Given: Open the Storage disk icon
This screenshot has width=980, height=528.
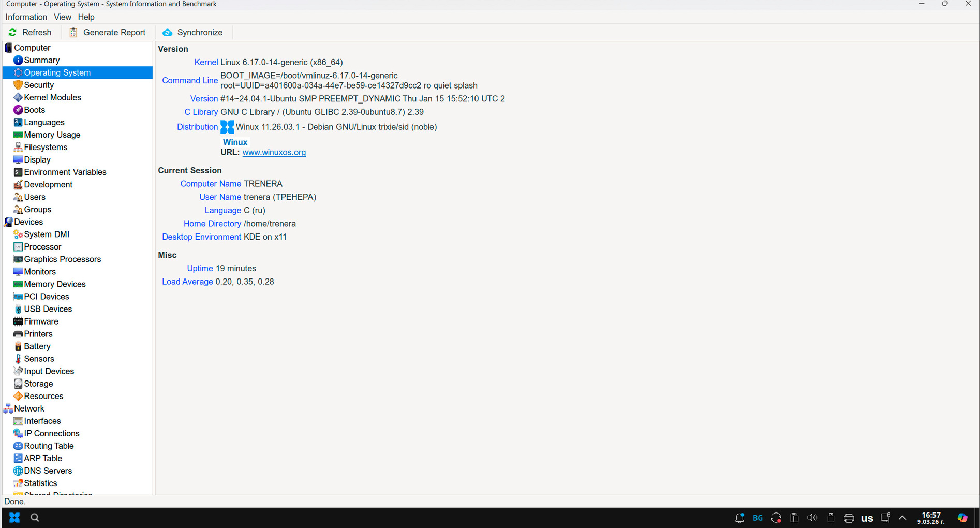Looking at the screenshot, I should click(18, 384).
